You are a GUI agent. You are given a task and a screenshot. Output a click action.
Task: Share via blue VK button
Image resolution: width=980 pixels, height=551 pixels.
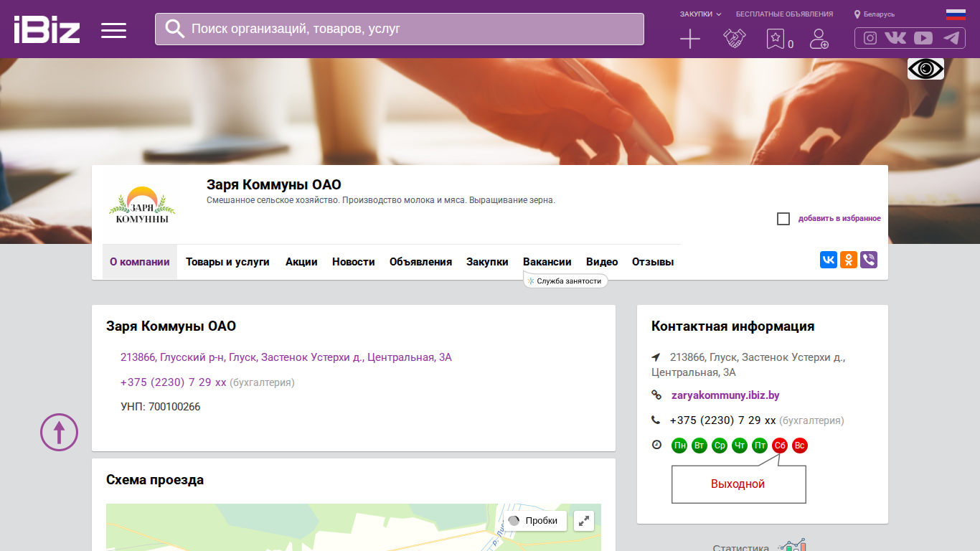(x=829, y=260)
